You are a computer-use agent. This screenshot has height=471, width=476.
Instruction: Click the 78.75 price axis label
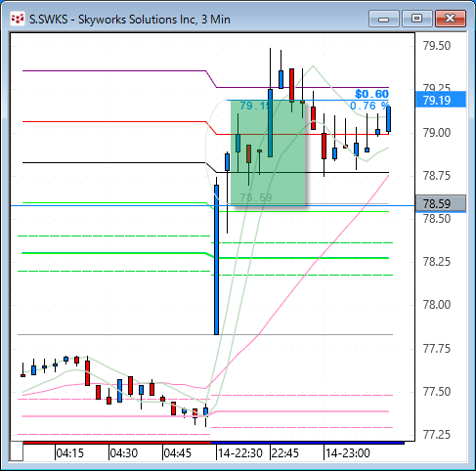437,176
